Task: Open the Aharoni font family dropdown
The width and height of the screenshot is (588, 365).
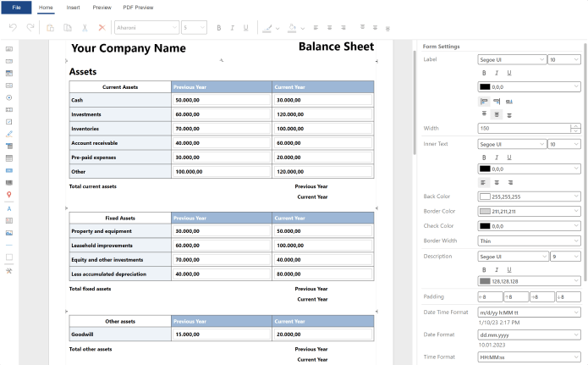Action: [146, 28]
